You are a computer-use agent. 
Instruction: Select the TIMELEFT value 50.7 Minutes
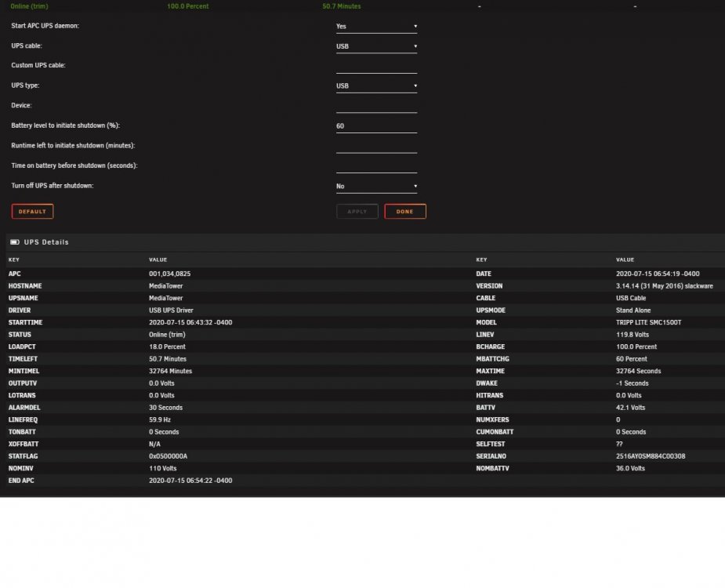tap(168, 358)
